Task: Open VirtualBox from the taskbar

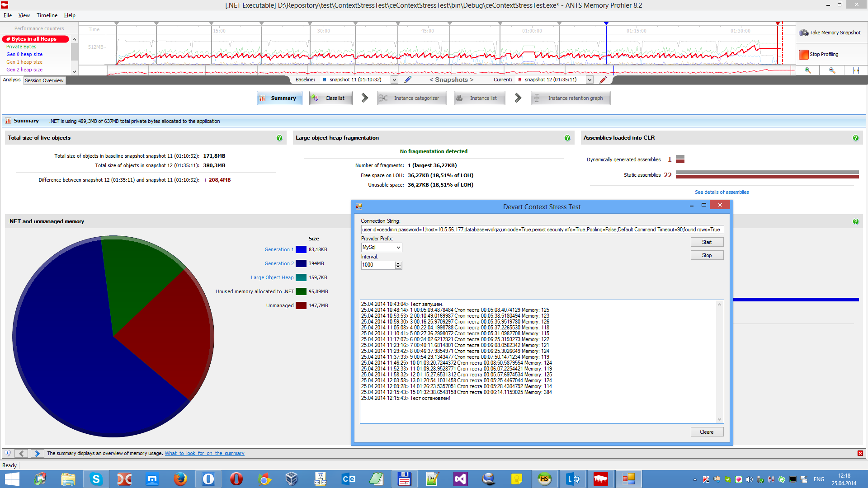Action: pos(292,479)
